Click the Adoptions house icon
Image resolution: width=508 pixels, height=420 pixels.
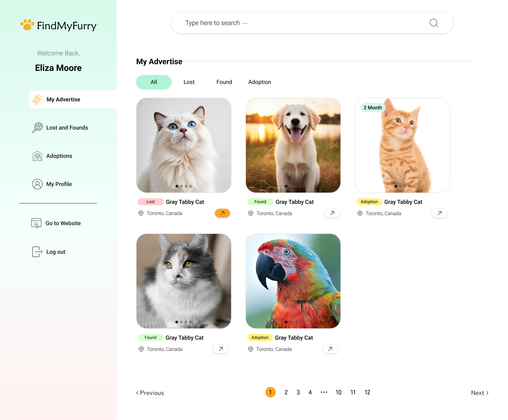click(x=37, y=156)
